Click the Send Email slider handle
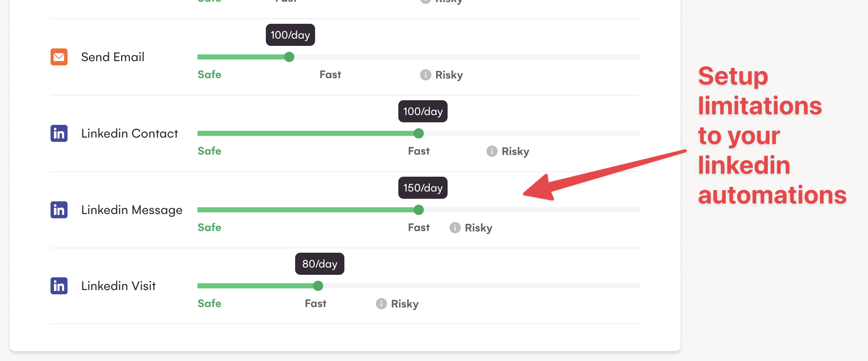 (x=289, y=57)
